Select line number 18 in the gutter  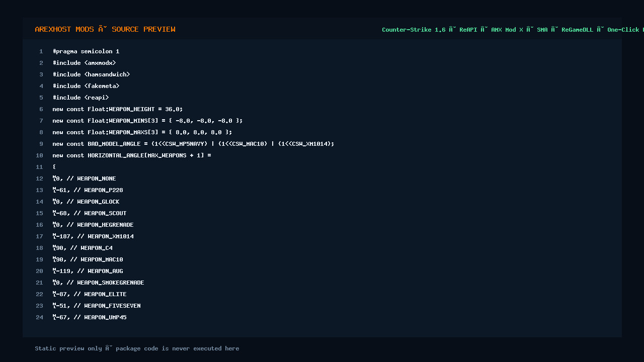point(40,248)
